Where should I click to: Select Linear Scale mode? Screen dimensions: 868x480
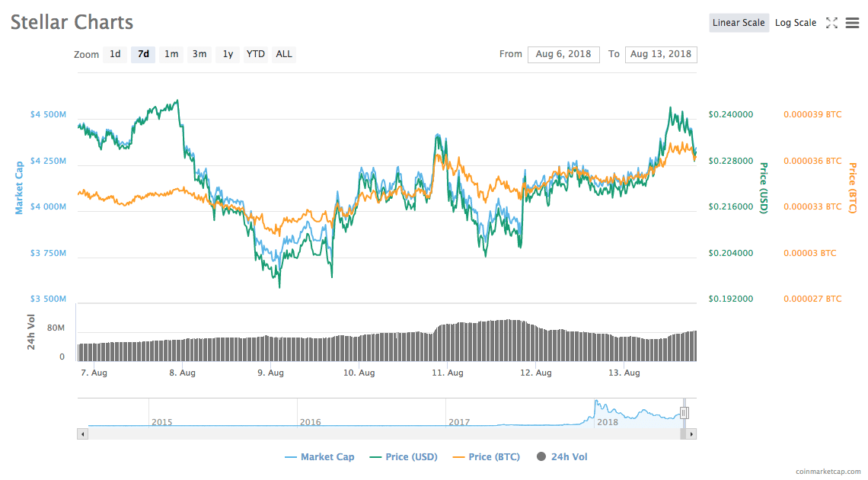click(739, 23)
